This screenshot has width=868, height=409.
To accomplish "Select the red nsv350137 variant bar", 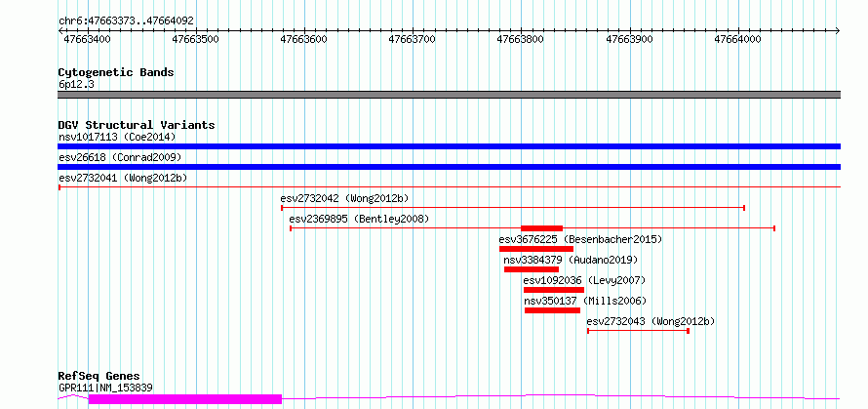I will tap(552, 310).
